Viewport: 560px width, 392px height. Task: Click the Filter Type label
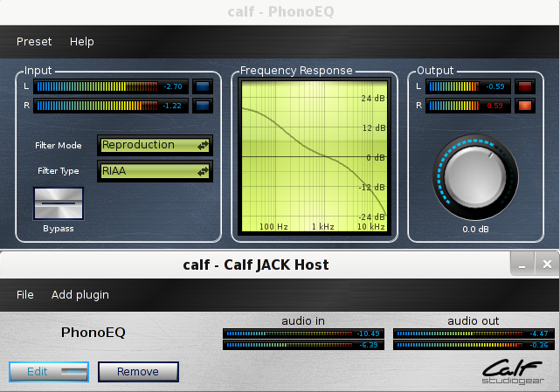pos(59,171)
